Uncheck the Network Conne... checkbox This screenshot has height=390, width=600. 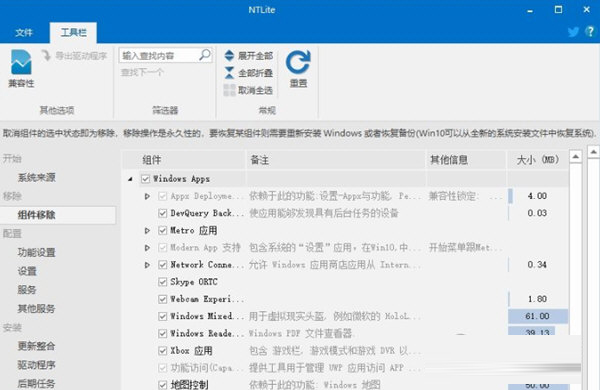pyautogui.click(x=163, y=264)
